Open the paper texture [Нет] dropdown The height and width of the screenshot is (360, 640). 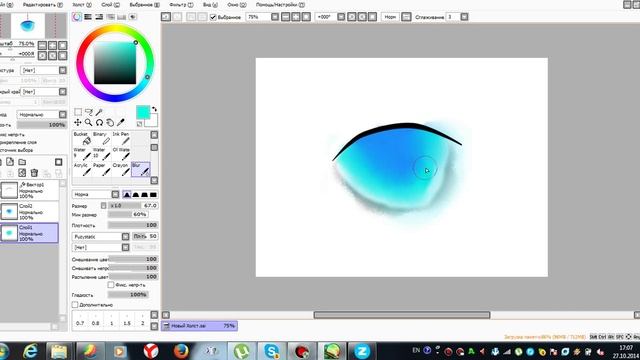point(44,70)
